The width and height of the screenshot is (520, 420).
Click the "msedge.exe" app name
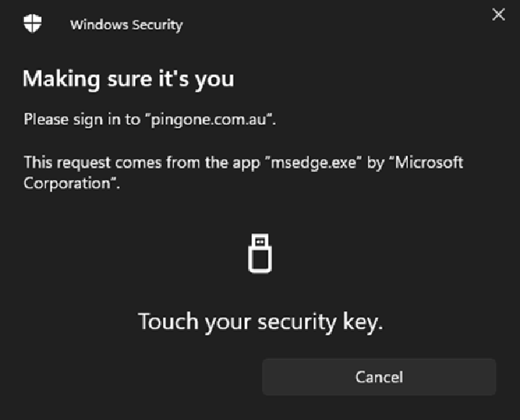click(314, 162)
